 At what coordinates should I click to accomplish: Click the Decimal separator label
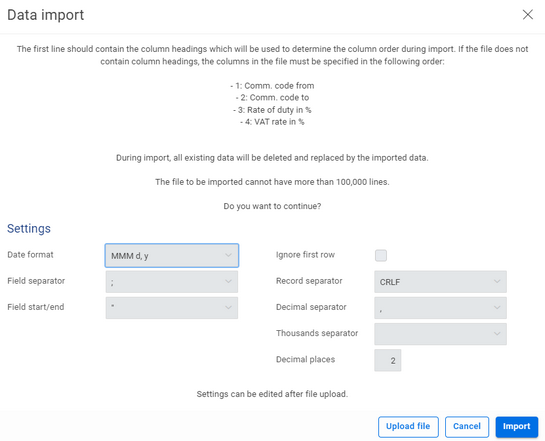click(x=311, y=307)
